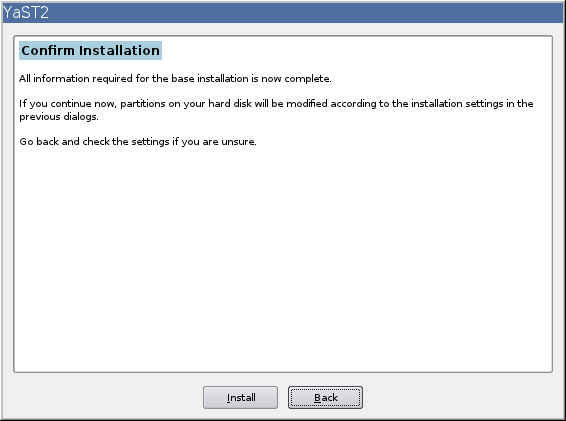Click the sentence starting 'If you continue now'

tap(276, 110)
